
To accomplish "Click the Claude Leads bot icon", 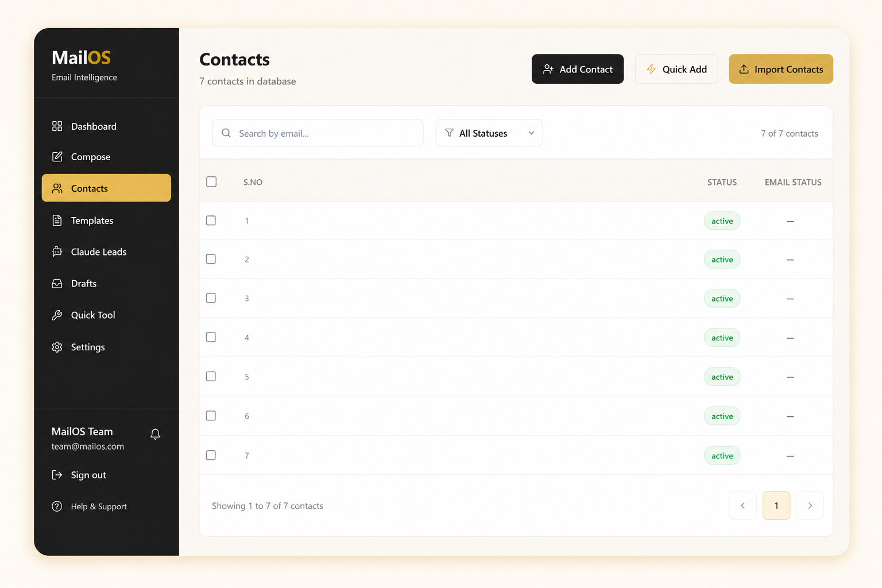I will 57,252.
